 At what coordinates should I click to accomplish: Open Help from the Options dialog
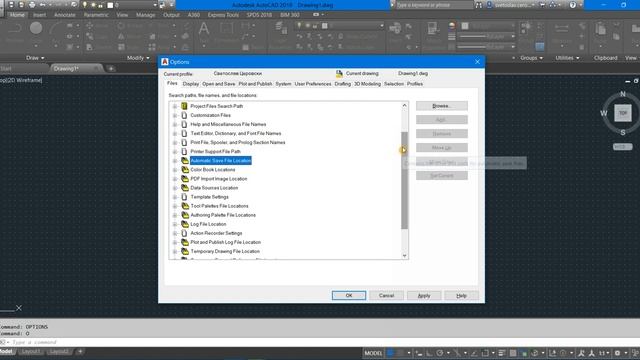[461, 295]
